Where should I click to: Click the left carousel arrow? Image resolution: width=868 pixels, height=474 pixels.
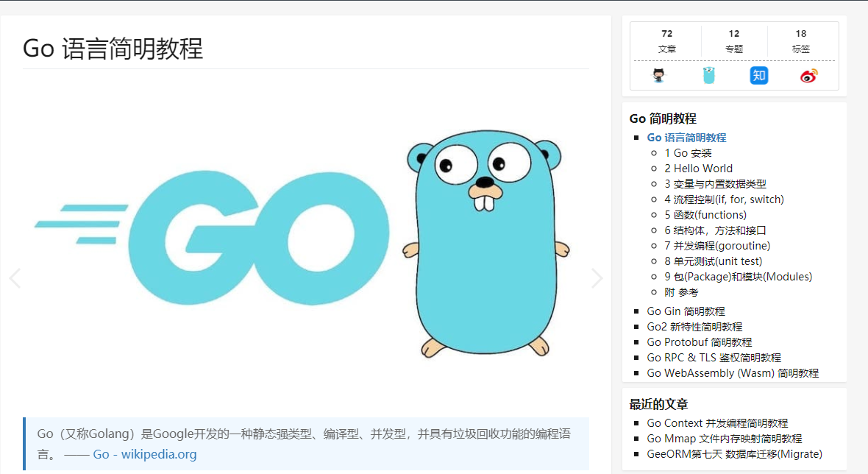coord(15,277)
